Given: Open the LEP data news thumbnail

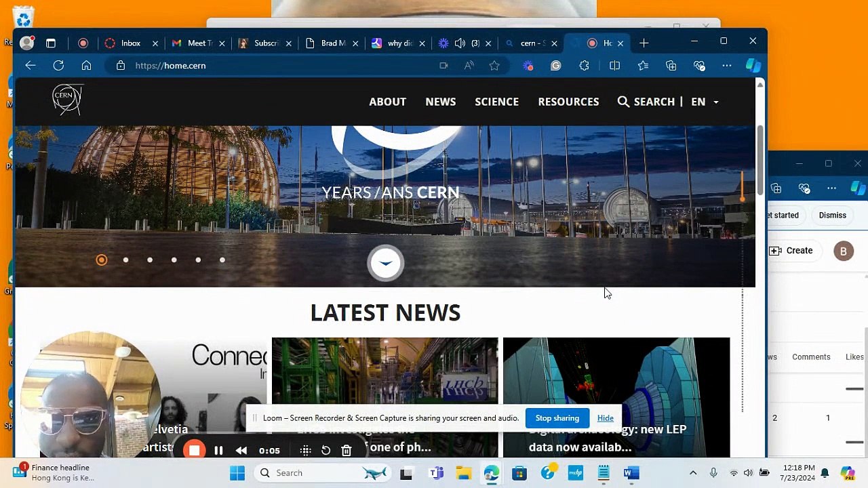Looking at the screenshot, I should click(616, 396).
